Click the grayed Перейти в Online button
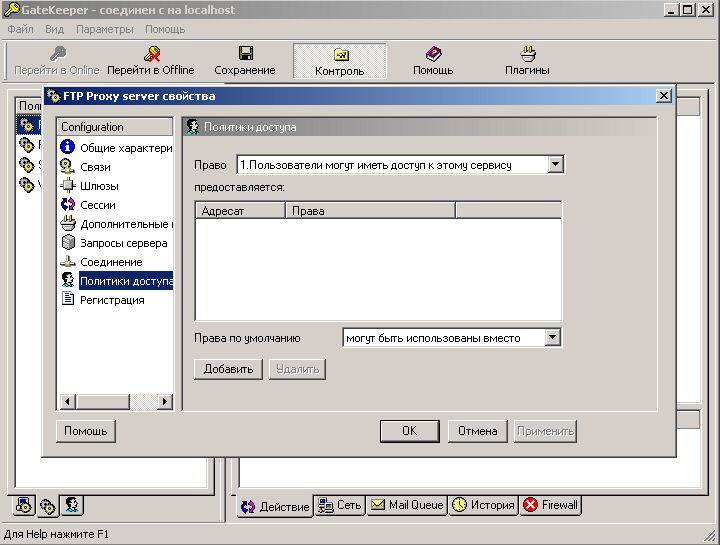The image size is (720, 545). coord(57,61)
